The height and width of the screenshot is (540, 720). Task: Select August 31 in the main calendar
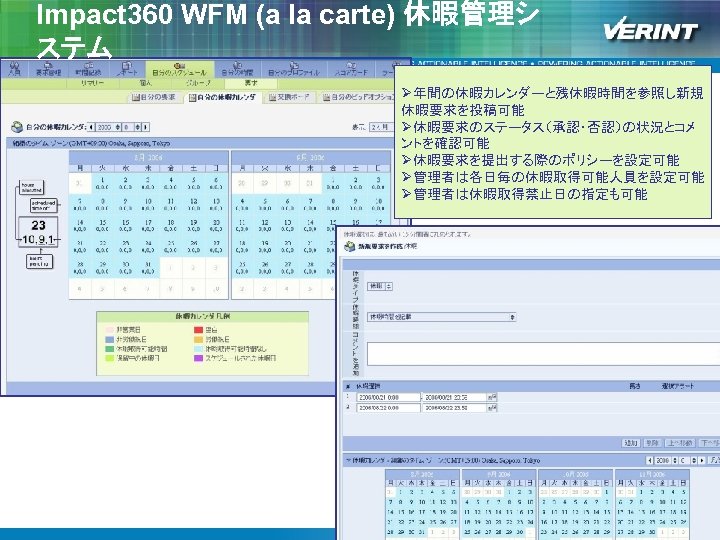tap(148, 268)
